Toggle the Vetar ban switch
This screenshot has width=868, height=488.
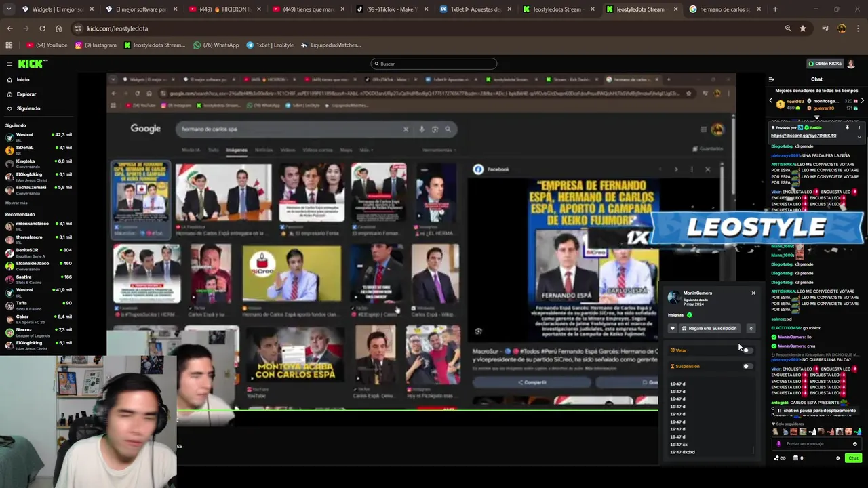pos(747,350)
